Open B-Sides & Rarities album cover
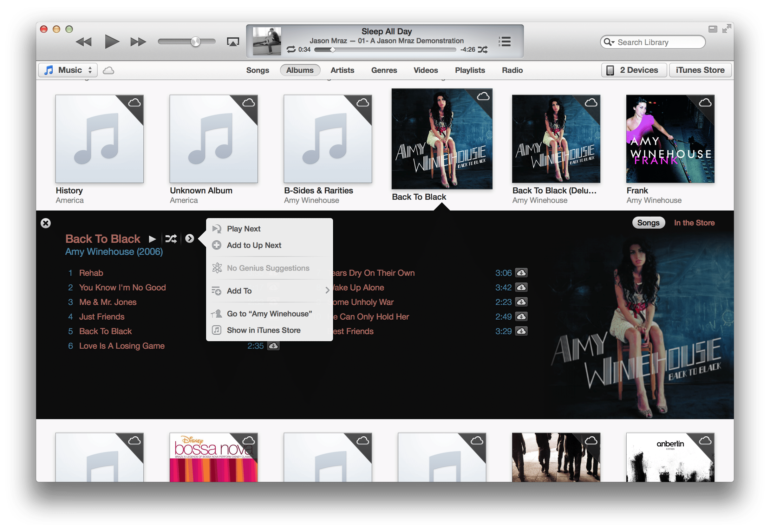The width and height of the screenshot is (770, 532). (328, 139)
